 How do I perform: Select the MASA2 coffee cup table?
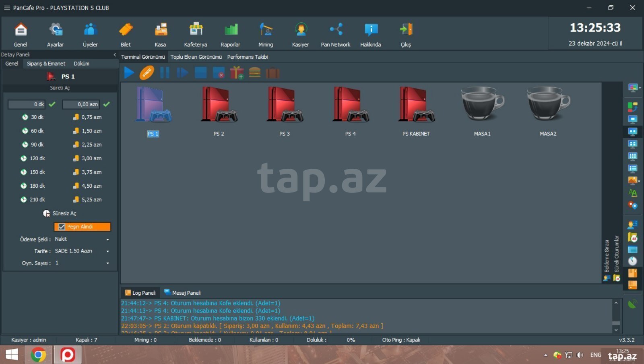click(548, 112)
